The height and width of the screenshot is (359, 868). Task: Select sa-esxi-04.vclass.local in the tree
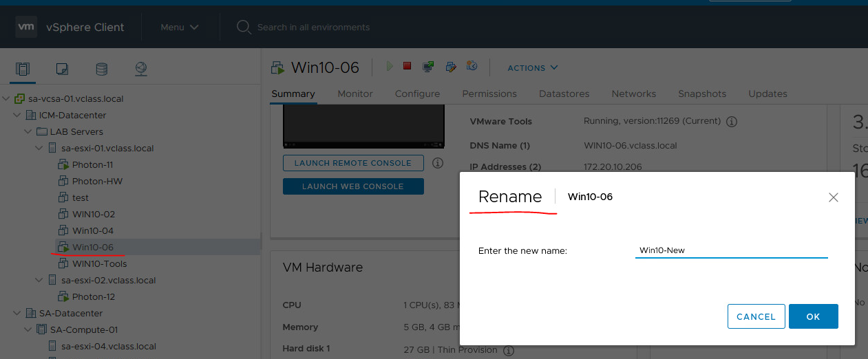109,346
